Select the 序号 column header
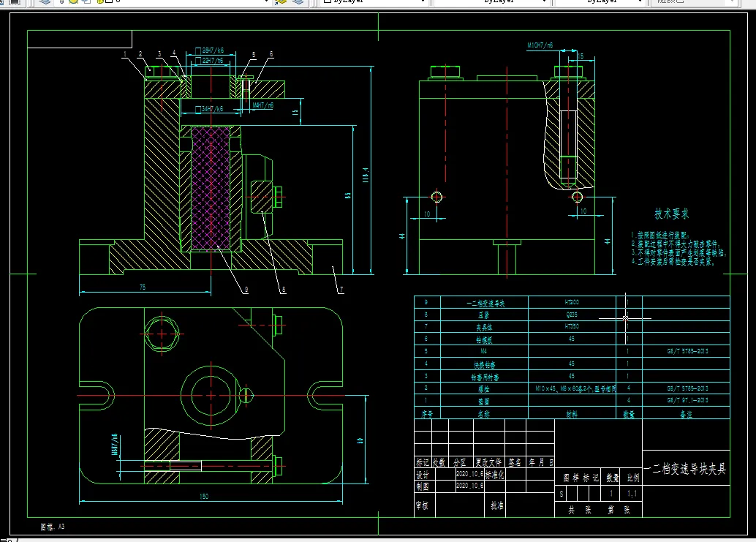 point(427,414)
